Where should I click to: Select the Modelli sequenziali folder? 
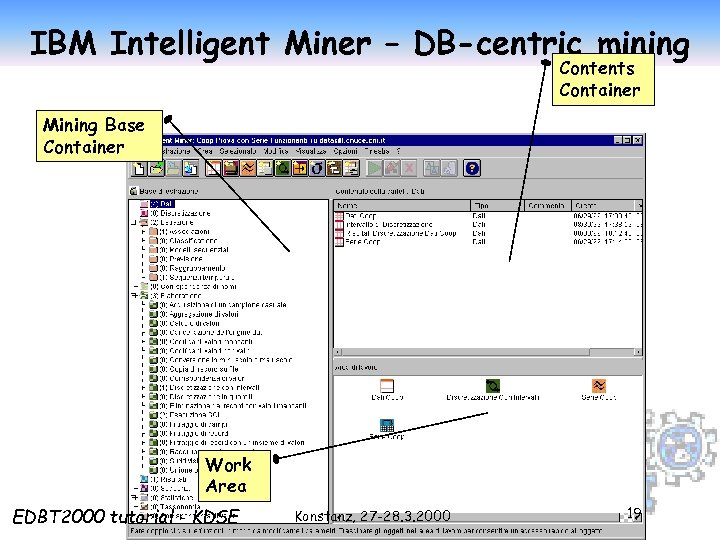194,250
